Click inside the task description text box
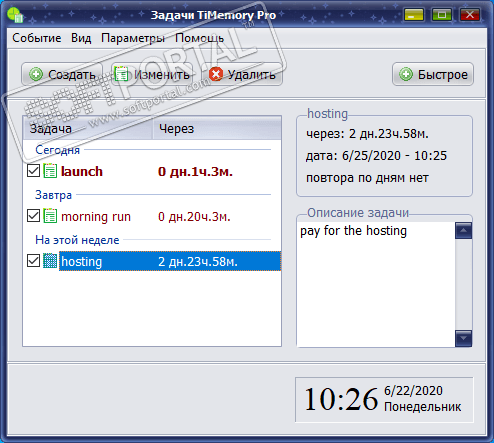This screenshot has width=494, height=443. pyautogui.click(x=376, y=284)
